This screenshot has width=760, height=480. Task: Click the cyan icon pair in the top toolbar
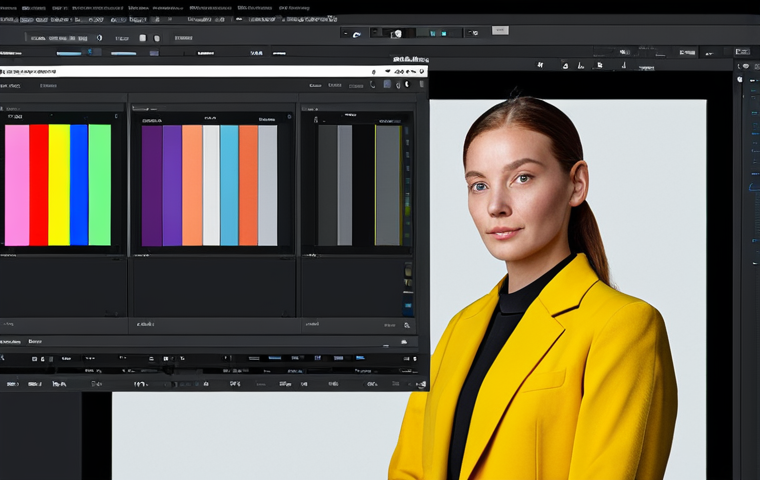pyautogui.click(x=439, y=33)
